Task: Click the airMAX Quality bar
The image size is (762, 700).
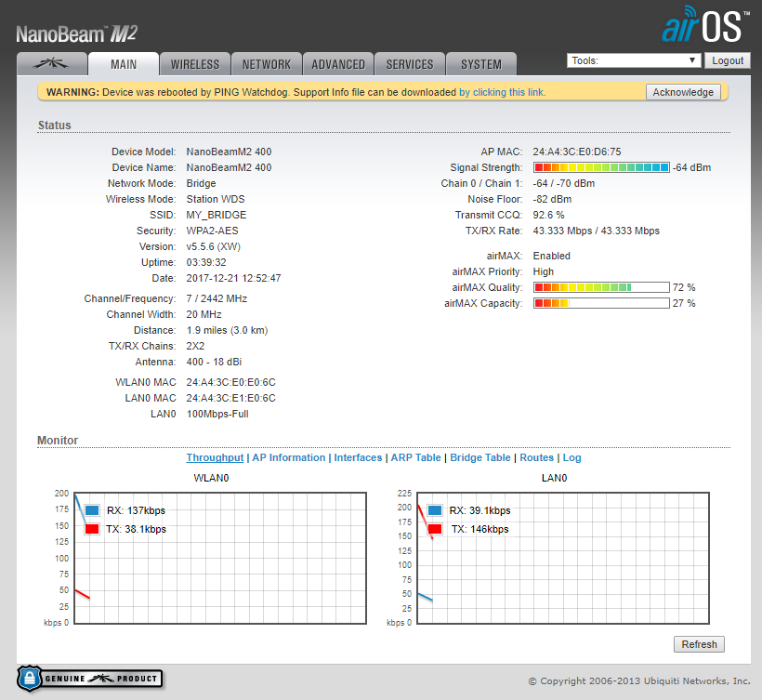Action: (601, 287)
